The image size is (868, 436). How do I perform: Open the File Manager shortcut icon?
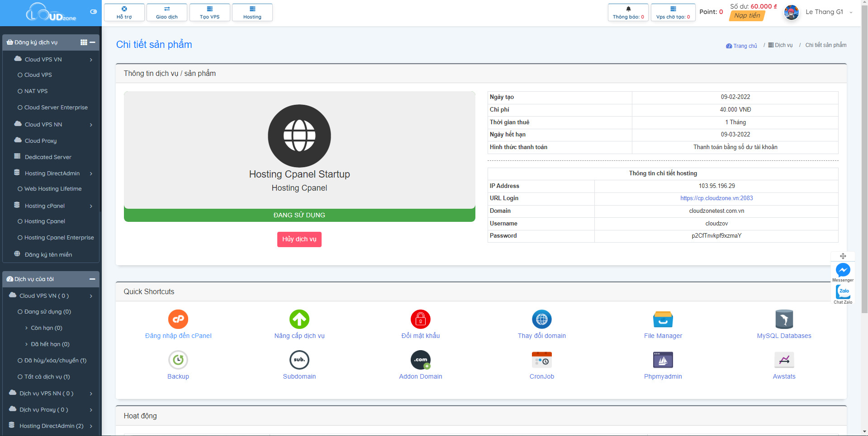(x=663, y=319)
